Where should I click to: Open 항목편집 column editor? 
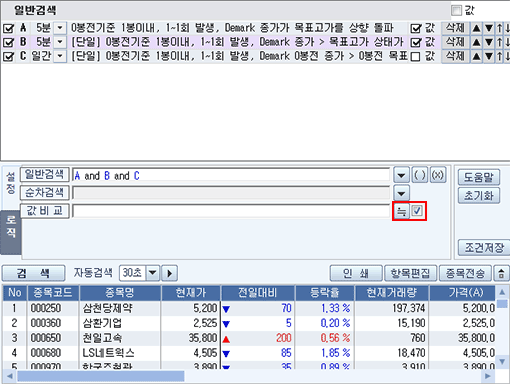410,274
